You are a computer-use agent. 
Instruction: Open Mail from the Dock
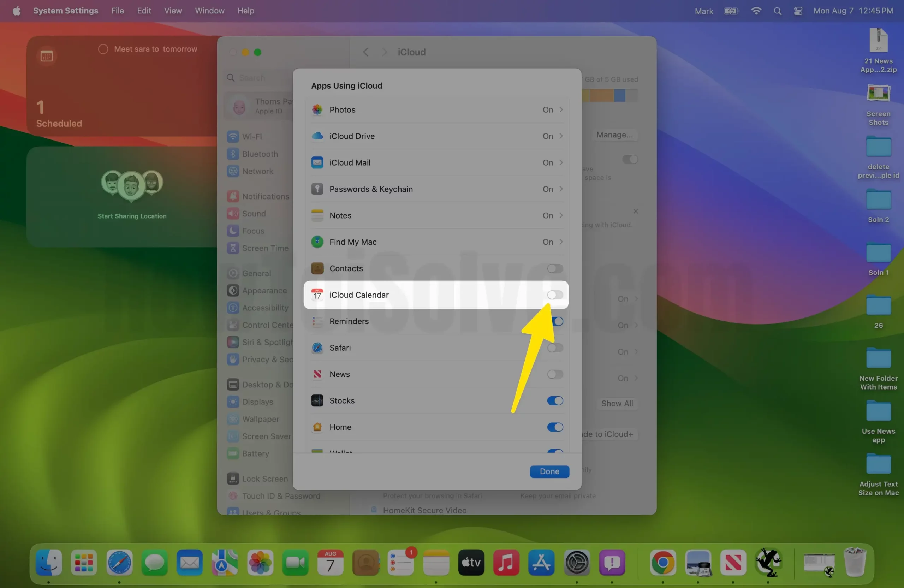[x=190, y=563]
